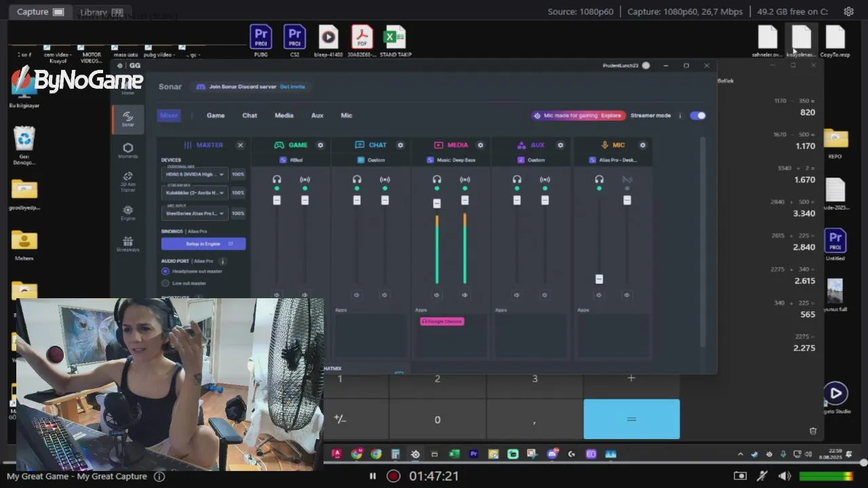Click the Audio Port info icon

coord(222,261)
